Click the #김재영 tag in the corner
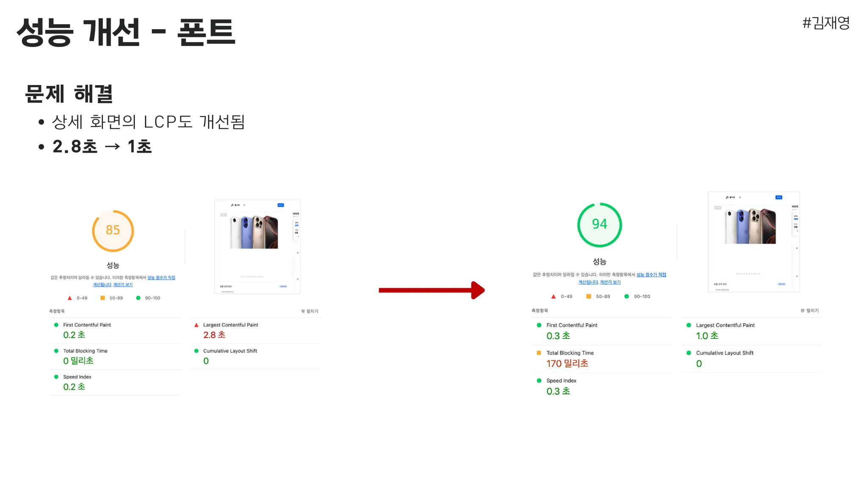This screenshot has height=488, width=868. tap(826, 23)
